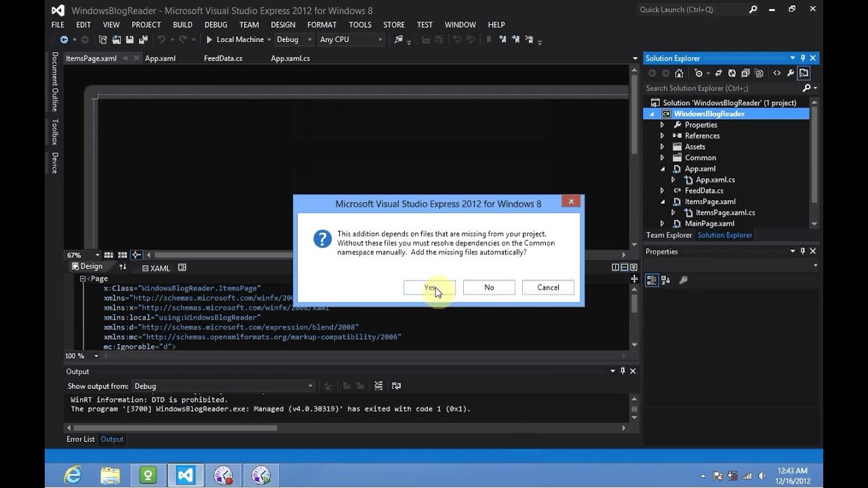The image size is (868, 488).
Task: Open Solution Configurations Debug dropdown
Action: [x=294, y=39]
